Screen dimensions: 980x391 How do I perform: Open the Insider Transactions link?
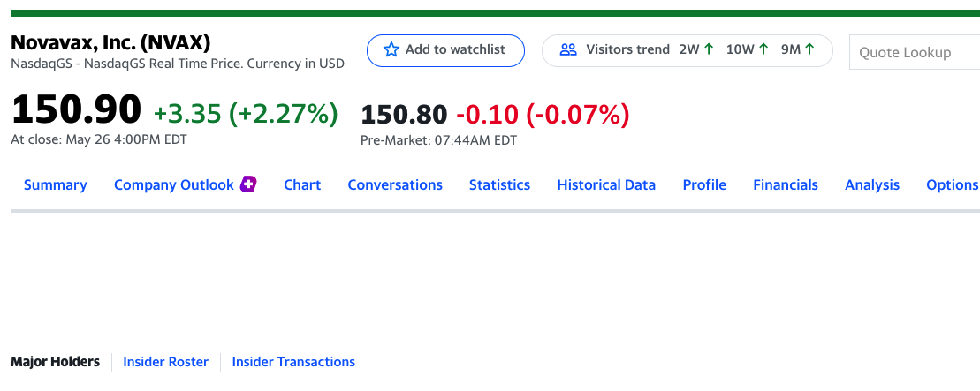293,362
